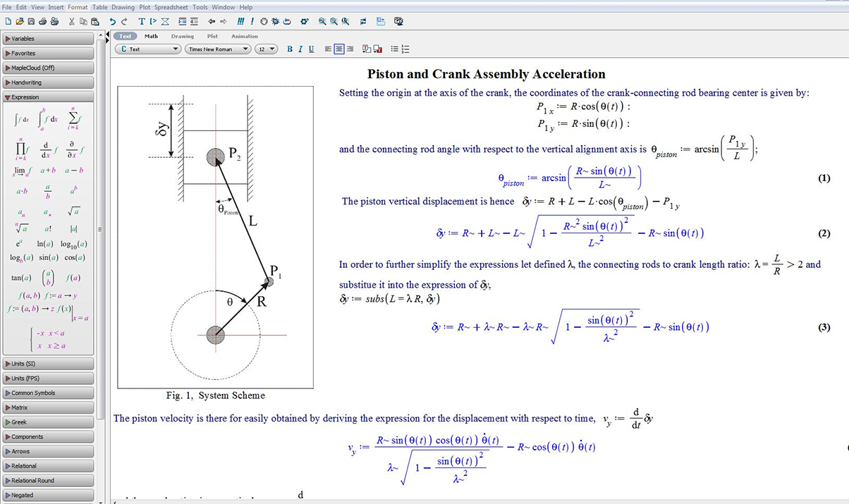Insert the piecewise function template
Viewport: 849px width, 504px height.
(x=48, y=340)
